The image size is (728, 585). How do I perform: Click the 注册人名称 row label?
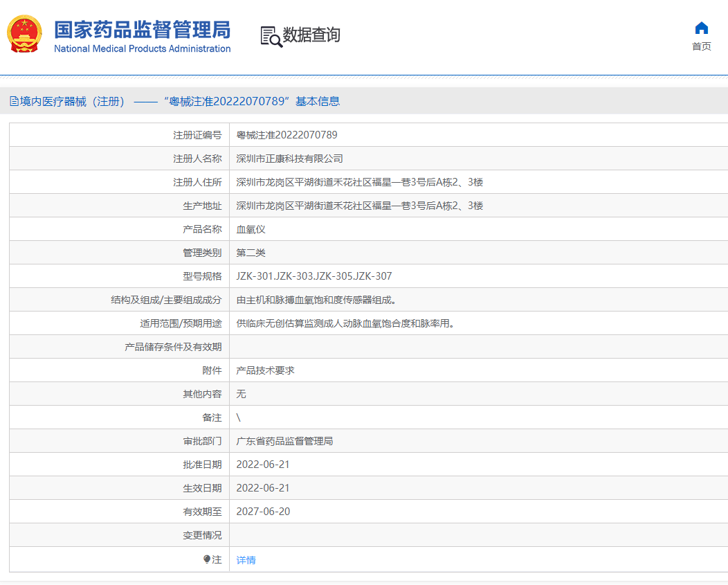pyautogui.click(x=197, y=159)
